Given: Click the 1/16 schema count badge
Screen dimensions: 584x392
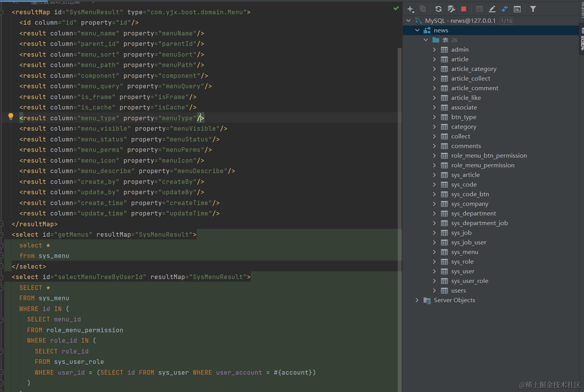Looking at the screenshot, I should coord(506,21).
